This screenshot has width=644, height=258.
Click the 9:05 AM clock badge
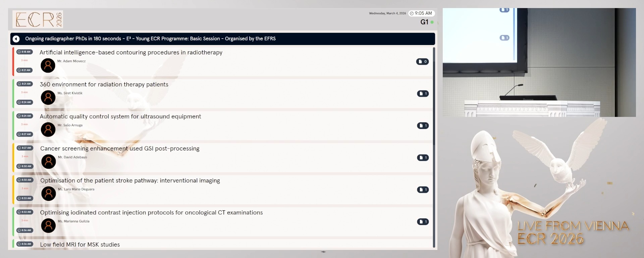click(421, 13)
